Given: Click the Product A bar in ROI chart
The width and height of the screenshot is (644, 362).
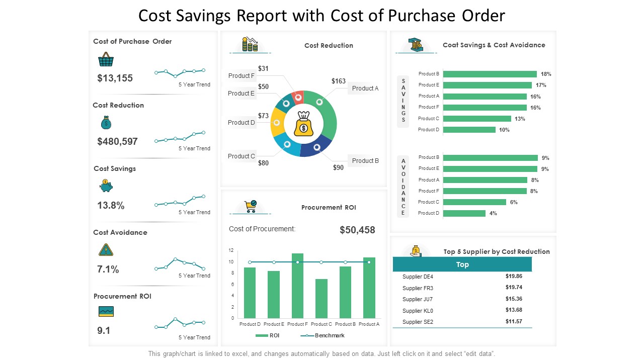Looking at the screenshot, I should point(369,288).
